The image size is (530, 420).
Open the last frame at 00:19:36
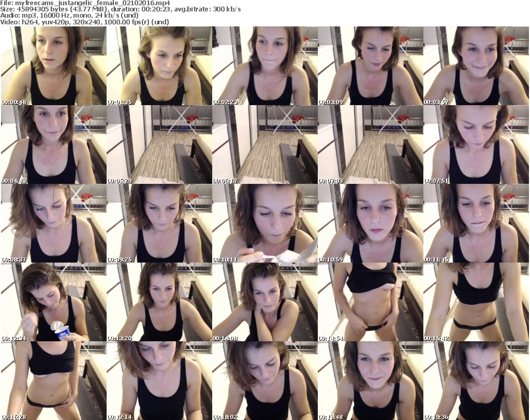coord(476,381)
